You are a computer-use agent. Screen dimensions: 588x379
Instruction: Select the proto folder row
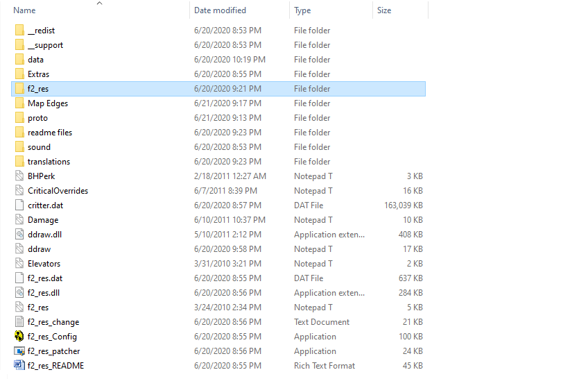point(218,118)
